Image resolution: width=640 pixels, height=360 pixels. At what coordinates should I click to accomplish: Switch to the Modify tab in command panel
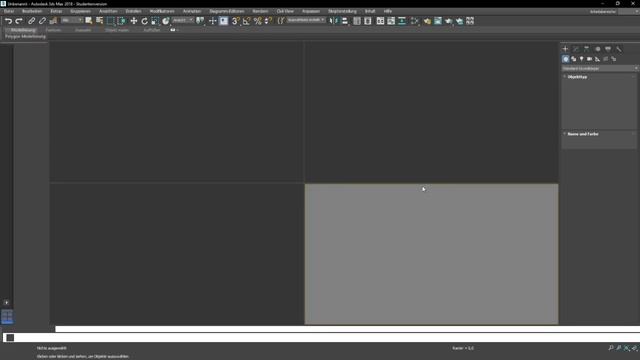[x=576, y=49]
